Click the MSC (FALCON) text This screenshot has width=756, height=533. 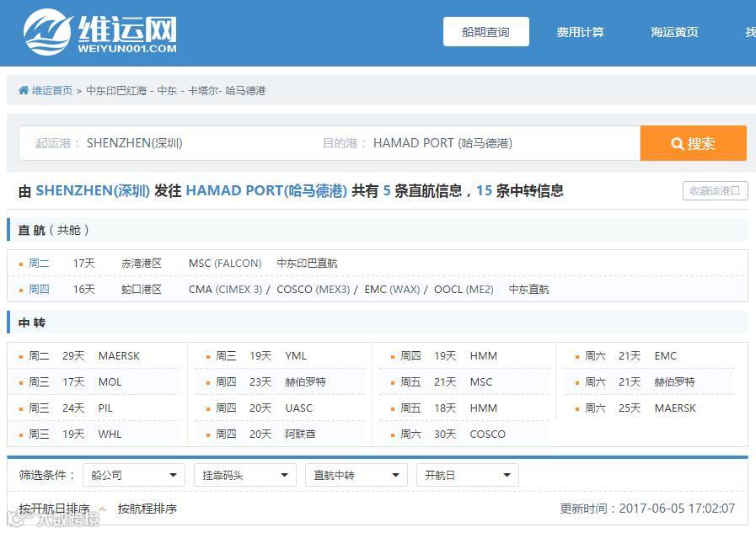225,264
